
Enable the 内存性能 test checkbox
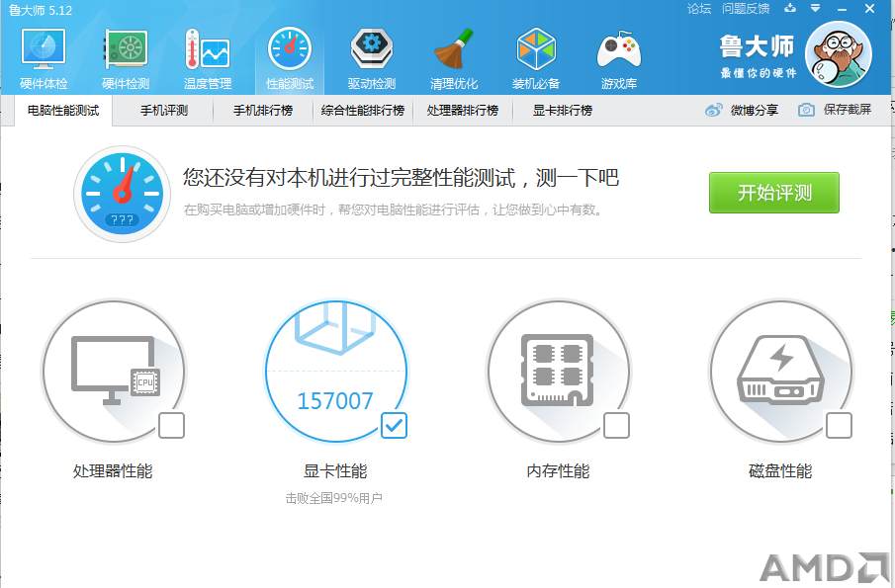(616, 426)
